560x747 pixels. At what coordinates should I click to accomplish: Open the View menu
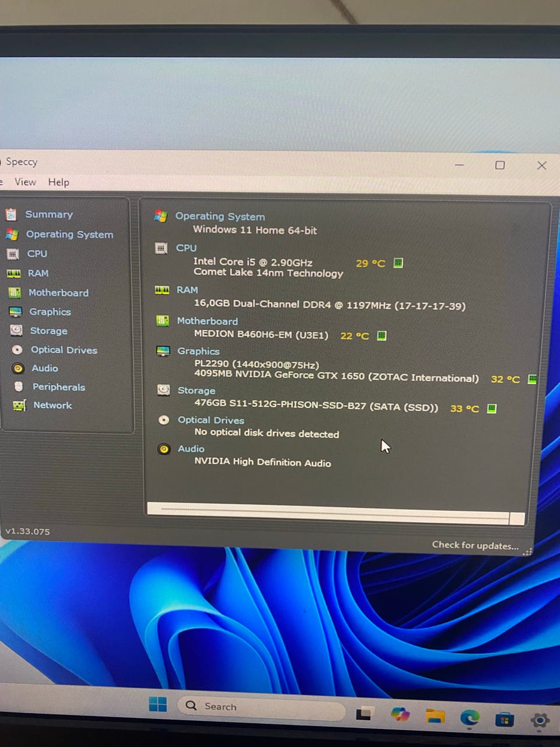pyautogui.click(x=25, y=182)
